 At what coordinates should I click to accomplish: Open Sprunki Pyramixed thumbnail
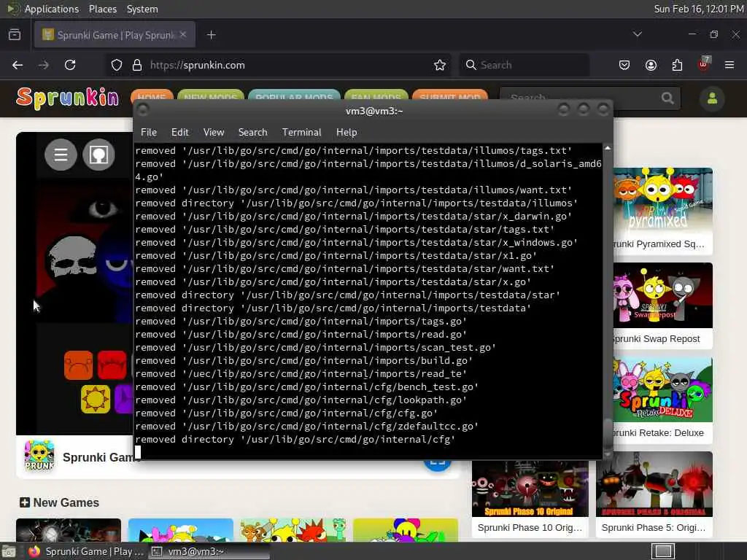662,200
